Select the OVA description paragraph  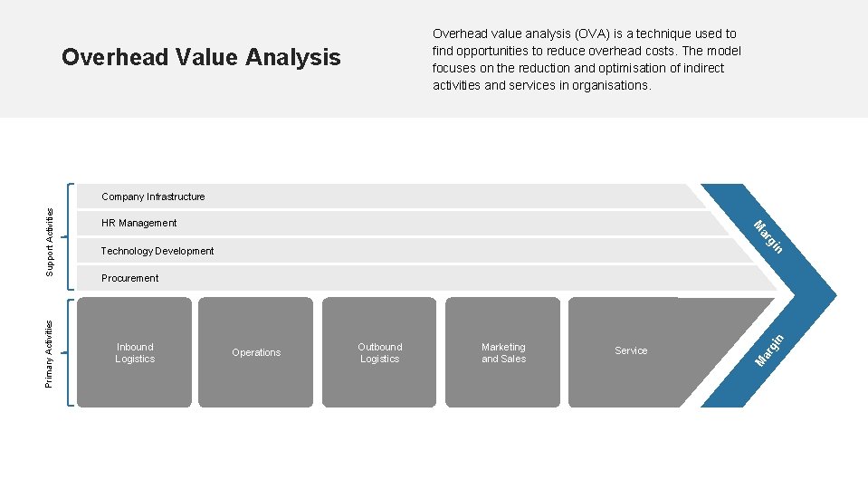tap(586, 59)
